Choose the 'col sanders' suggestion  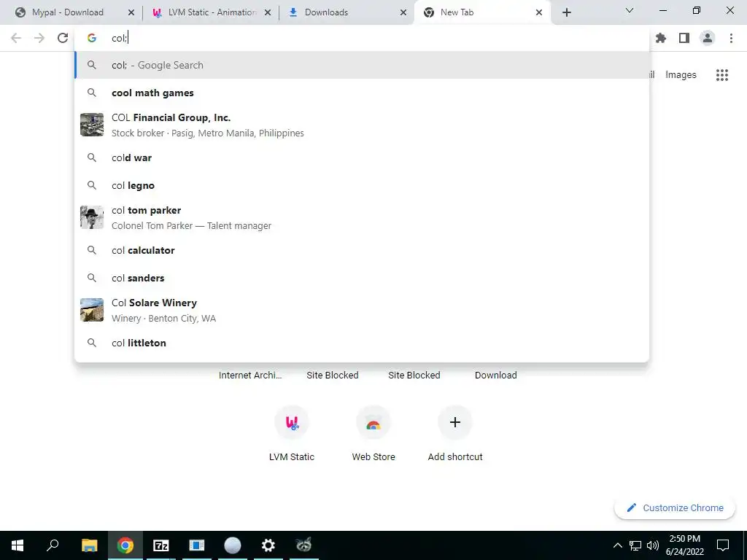(x=362, y=278)
